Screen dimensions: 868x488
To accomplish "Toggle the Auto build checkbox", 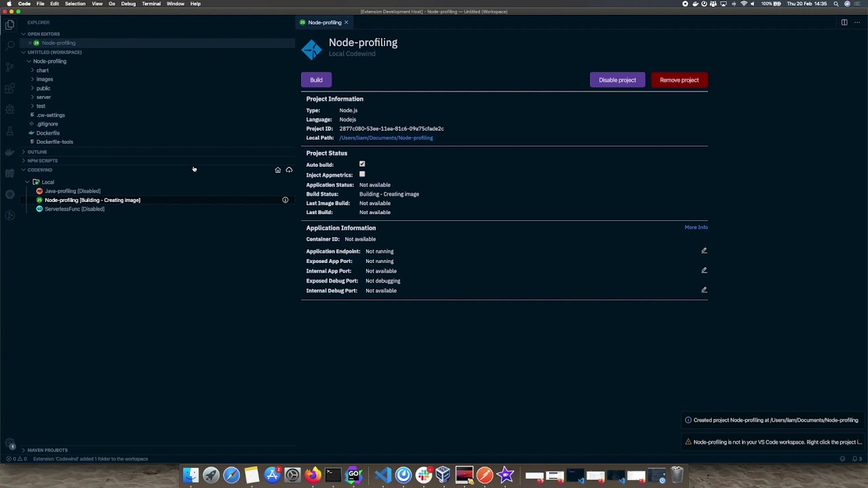I will pyautogui.click(x=362, y=164).
